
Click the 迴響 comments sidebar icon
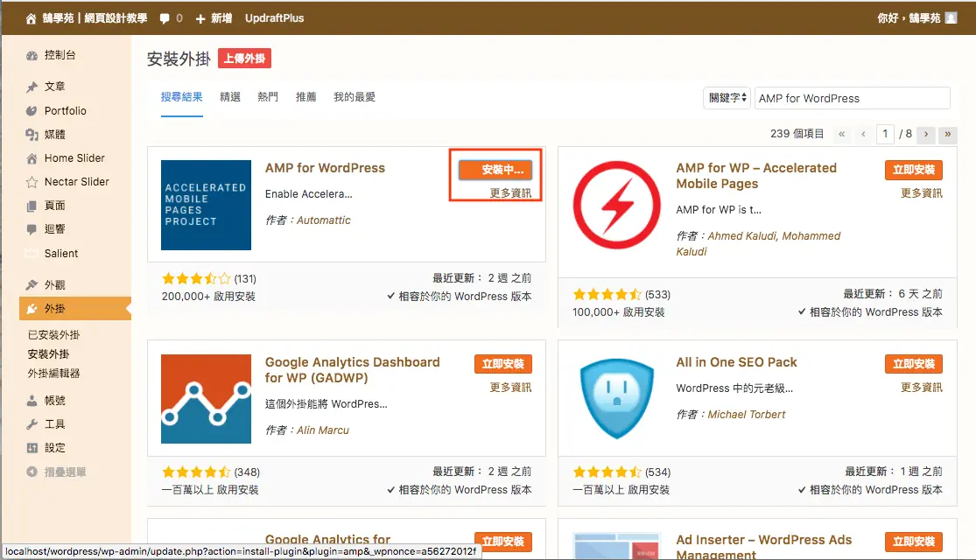(32, 229)
